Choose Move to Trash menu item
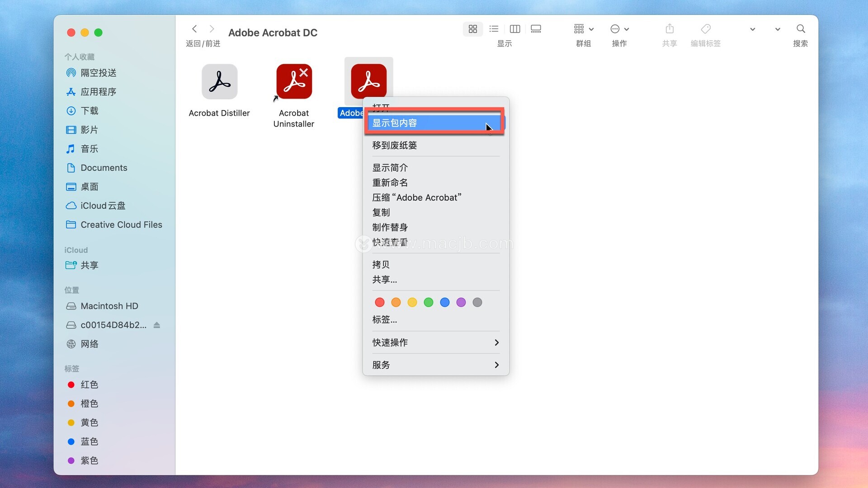The image size is (868, 488). (x=394, y=145)
